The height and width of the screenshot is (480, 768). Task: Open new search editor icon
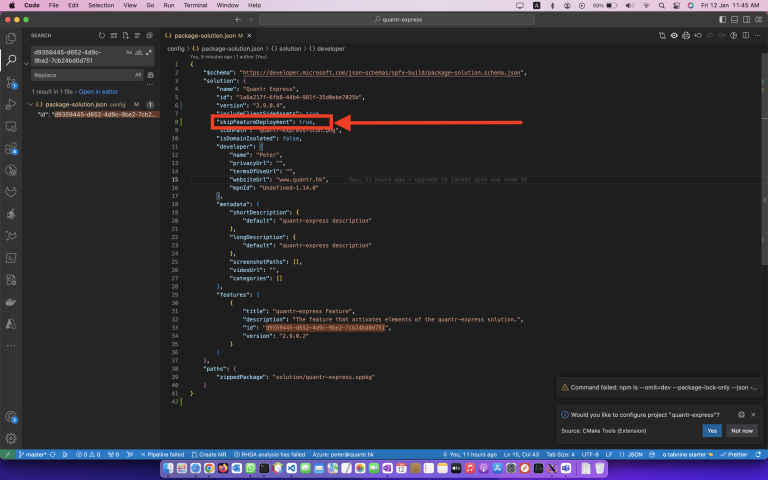click(x=126, y=35)
